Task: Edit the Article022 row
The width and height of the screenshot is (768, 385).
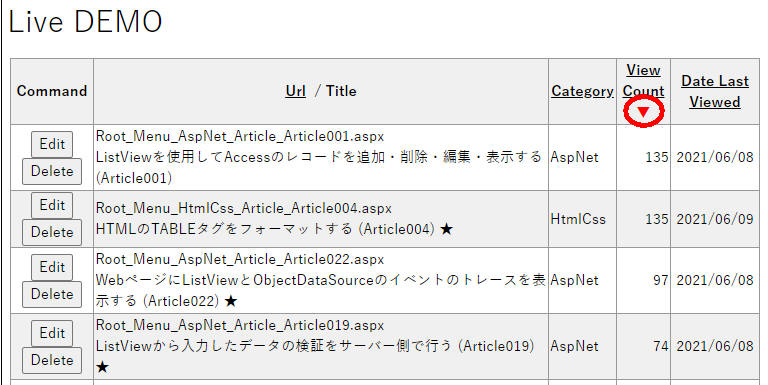Action: click(52, 267)
